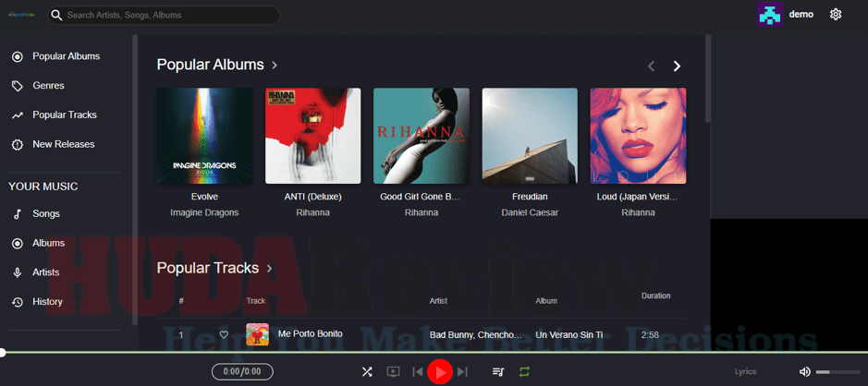The image size is (868, 386).
Task: Click the site logo at top left
Action: click(x=21, y=15)
